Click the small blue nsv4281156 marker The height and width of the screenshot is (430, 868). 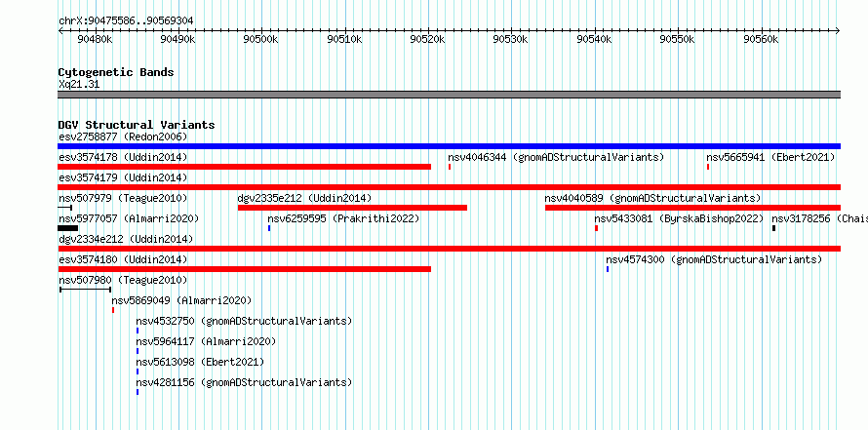tap(138, 392)
